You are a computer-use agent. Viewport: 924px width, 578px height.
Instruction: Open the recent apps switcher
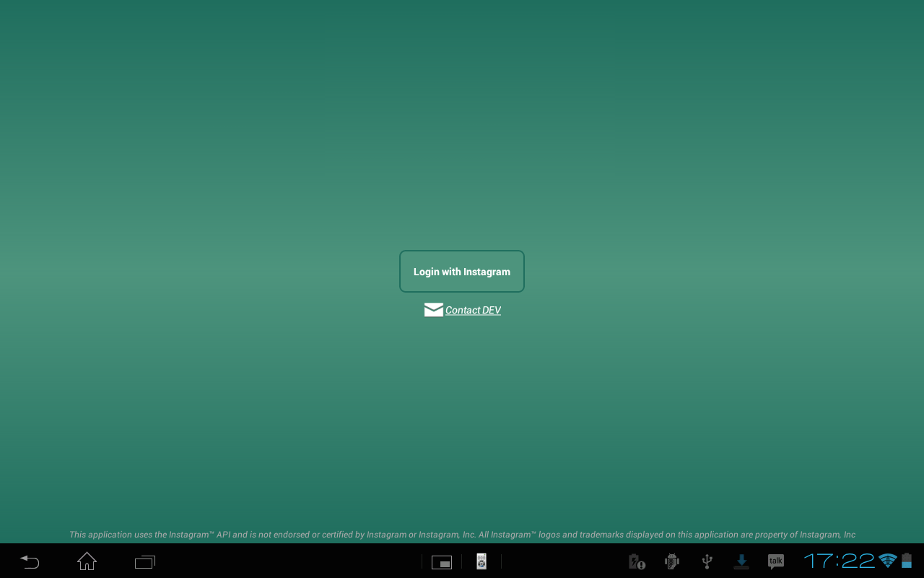145,561
